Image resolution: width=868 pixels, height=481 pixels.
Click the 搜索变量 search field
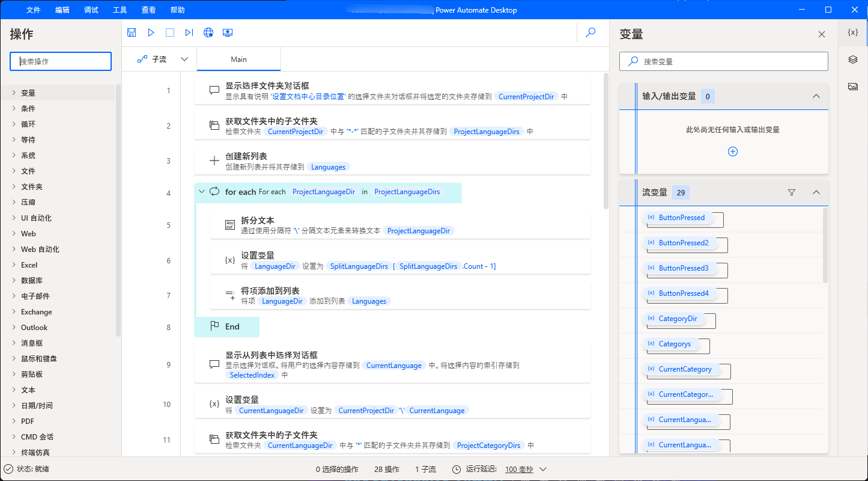[x=724, y=61]
